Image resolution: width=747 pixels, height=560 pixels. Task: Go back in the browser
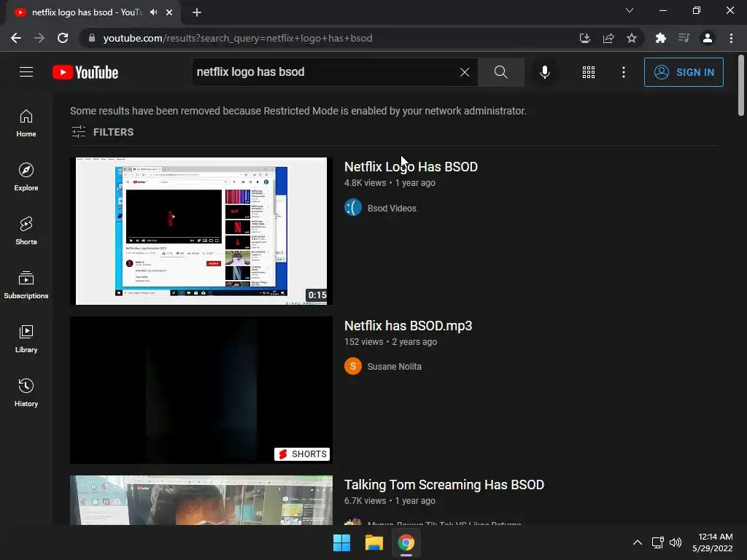(x=16, y=38)
